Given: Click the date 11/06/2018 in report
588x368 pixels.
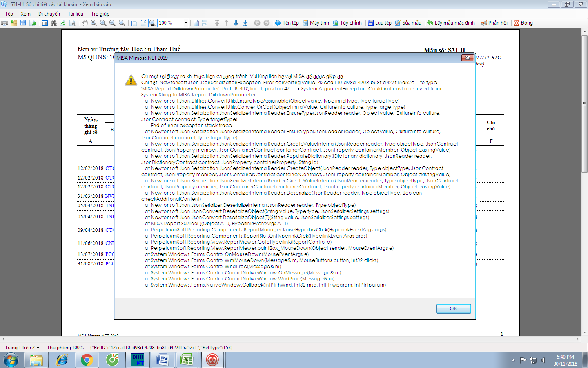Looking at the screenshot, I should coord(91,243).
